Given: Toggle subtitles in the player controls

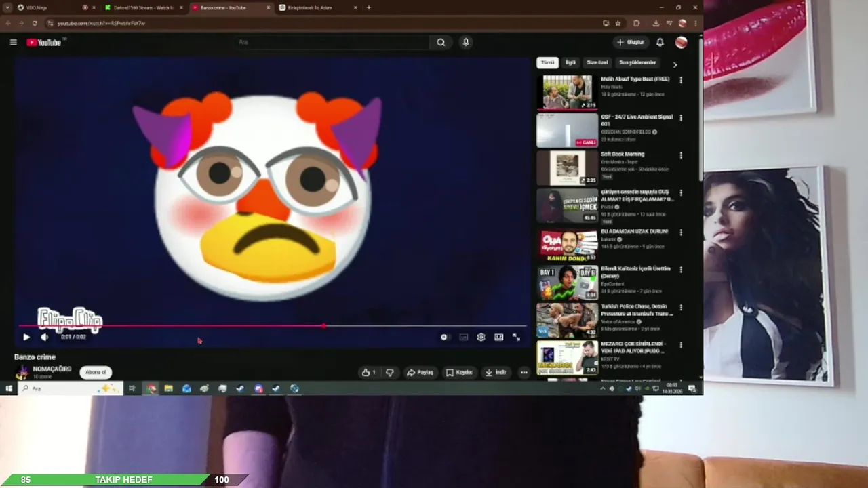Looking at the screenshot, I should 463,337.
